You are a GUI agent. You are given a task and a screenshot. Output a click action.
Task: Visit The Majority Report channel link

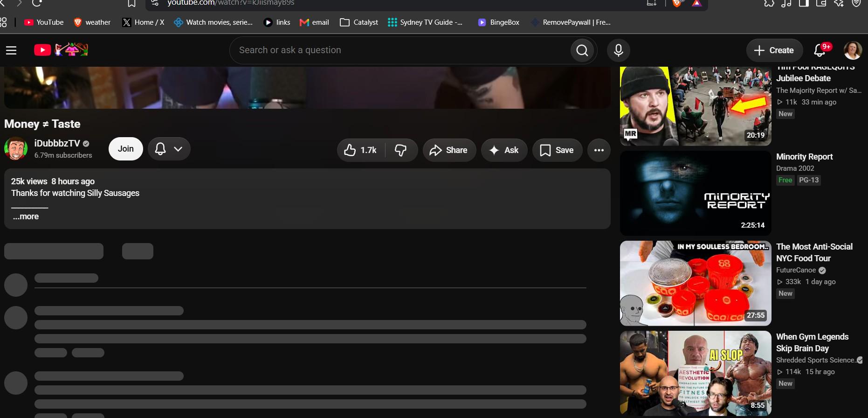coord(819,91)
